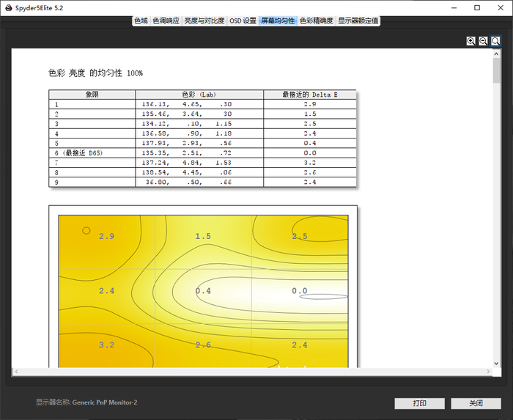Select the 亮度与对比度 tab

coord(204,21)
